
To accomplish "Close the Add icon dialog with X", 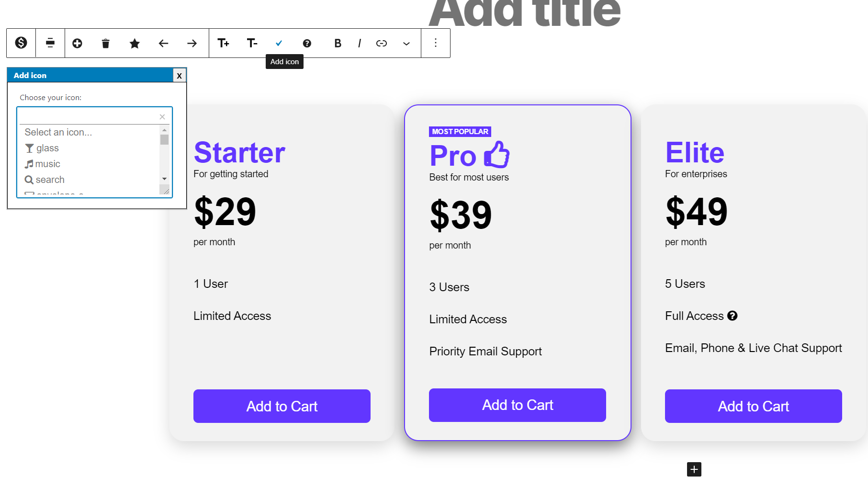I will pyautogui.click(x=179, y=75).
